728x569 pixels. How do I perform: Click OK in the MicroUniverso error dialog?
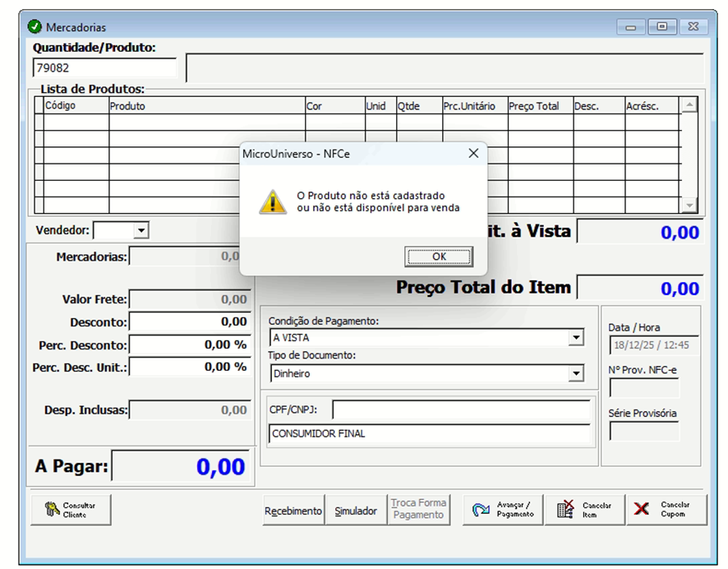coord(439,257)
